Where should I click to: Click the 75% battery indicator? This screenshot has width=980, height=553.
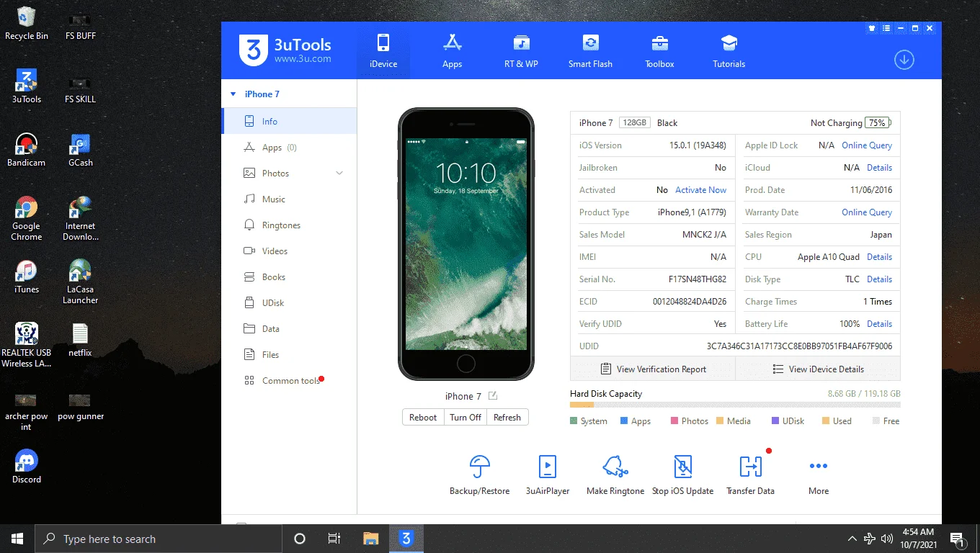(x=878, y=123)
